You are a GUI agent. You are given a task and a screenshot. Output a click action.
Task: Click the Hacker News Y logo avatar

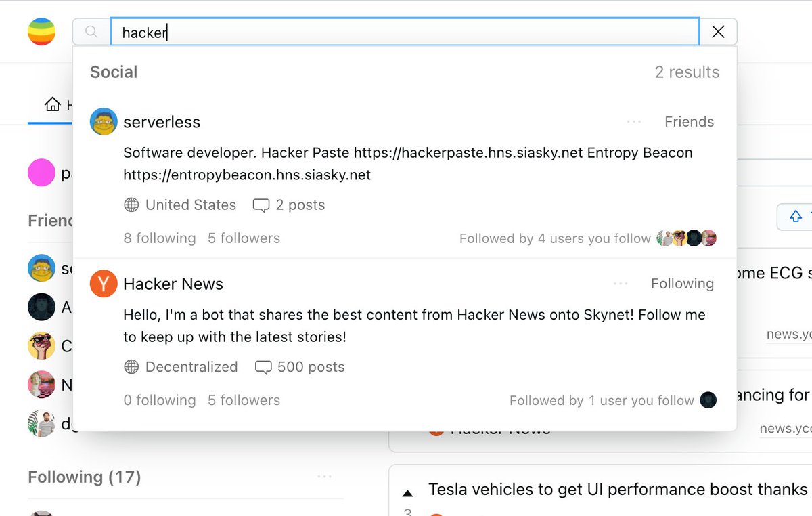tap(104, 284)
